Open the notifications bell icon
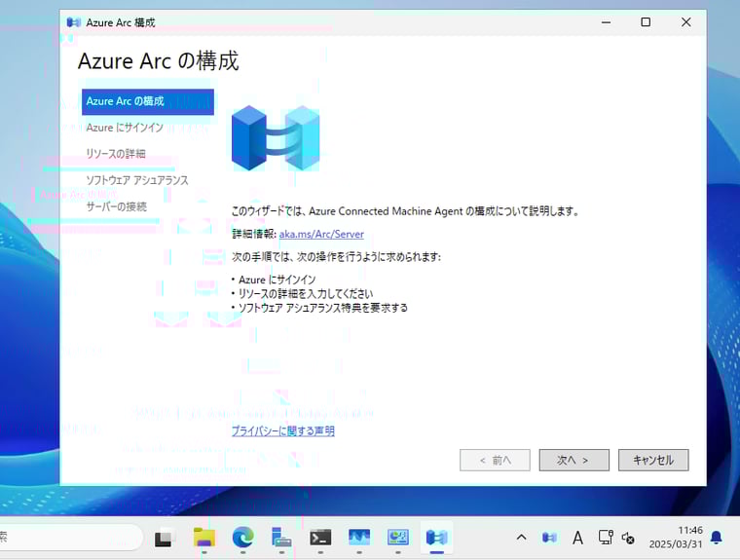This screenshot has width=740, height=560. [716, 538]
